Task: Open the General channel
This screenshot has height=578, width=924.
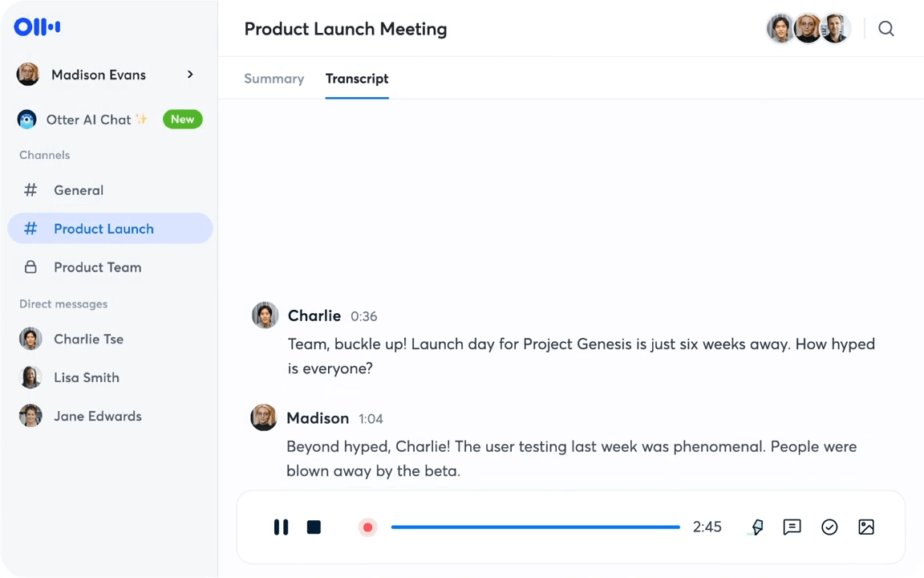Action: 79,190
